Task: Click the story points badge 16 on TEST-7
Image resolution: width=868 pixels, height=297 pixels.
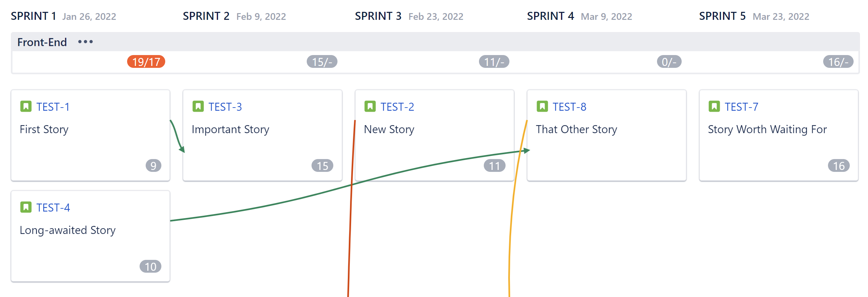Action: [x=839, y=165]
